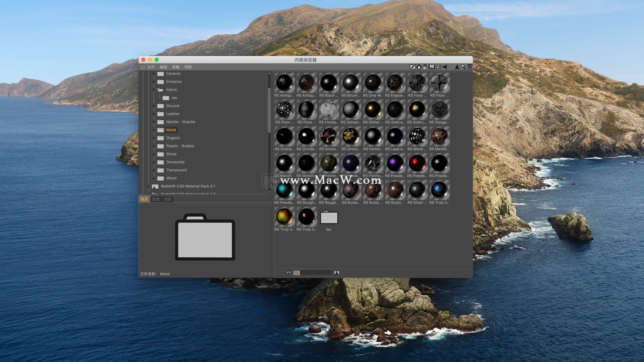644x362 pixels.
Task: Click the large thumbnail size icon right of slider
Action: point(337,273)
